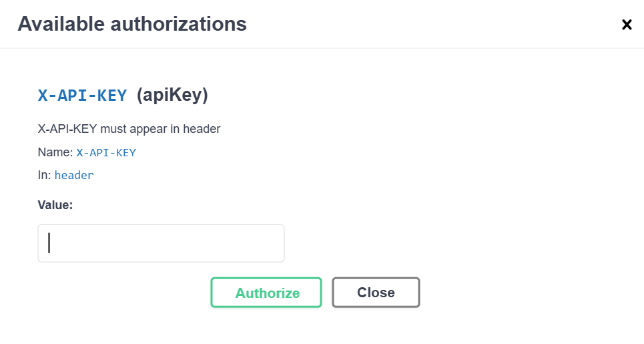Select the X-API-KEY code value beside Name
The width and height of the screenshot is (644, 344).
(x=106, y=152)
